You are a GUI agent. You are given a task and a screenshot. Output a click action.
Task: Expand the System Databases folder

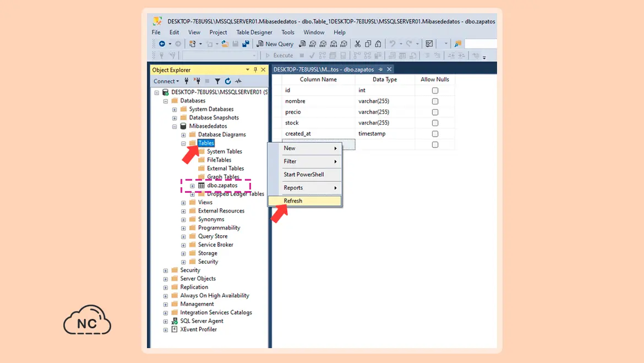(x=174, y=110)
